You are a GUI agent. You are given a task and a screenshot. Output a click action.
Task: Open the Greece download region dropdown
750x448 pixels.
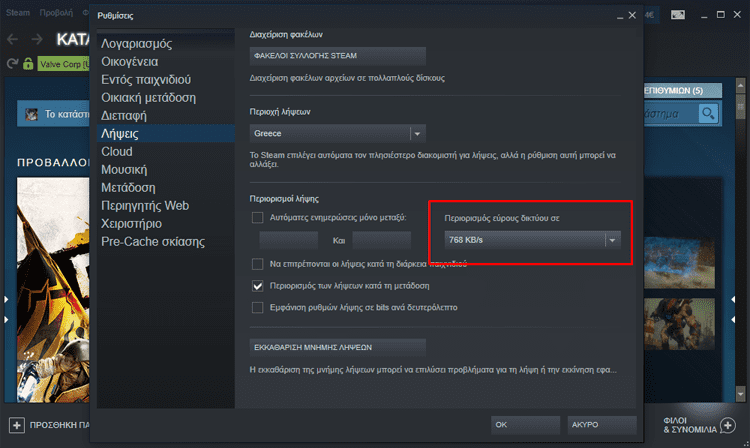[x=338, y=133]
